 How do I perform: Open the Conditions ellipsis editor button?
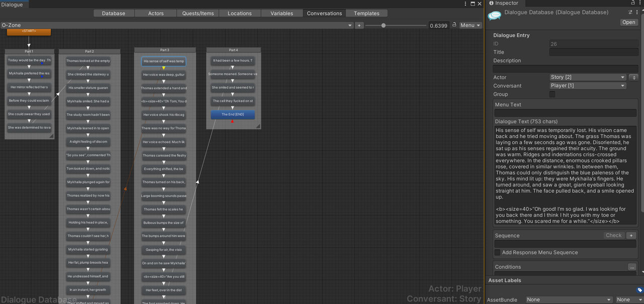coord(632,267)
